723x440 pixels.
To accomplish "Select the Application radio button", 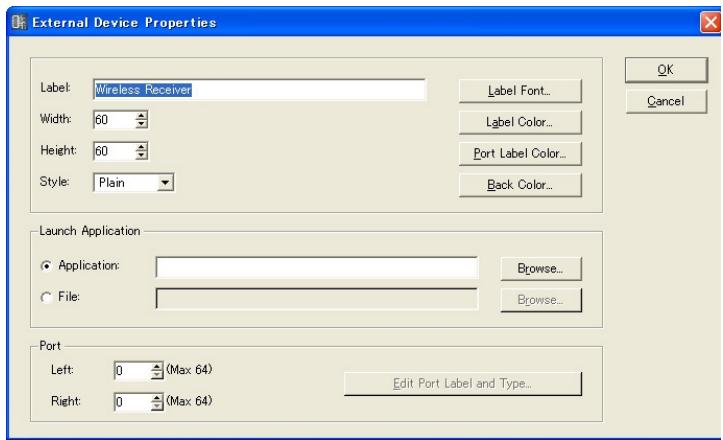I will point(46,266).
